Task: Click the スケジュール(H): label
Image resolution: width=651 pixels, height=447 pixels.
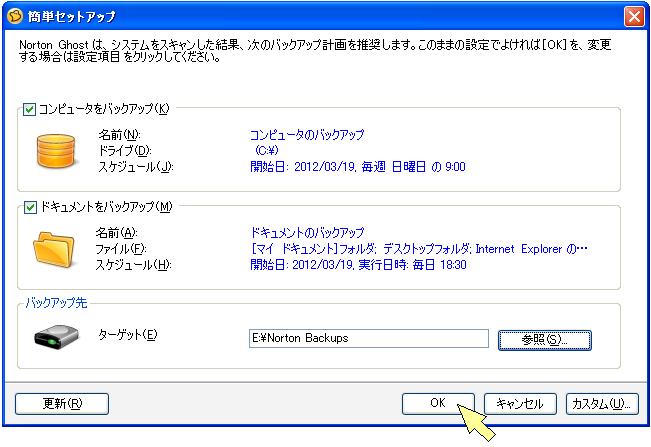Action: pyautogui.click(x=133, y=264)
